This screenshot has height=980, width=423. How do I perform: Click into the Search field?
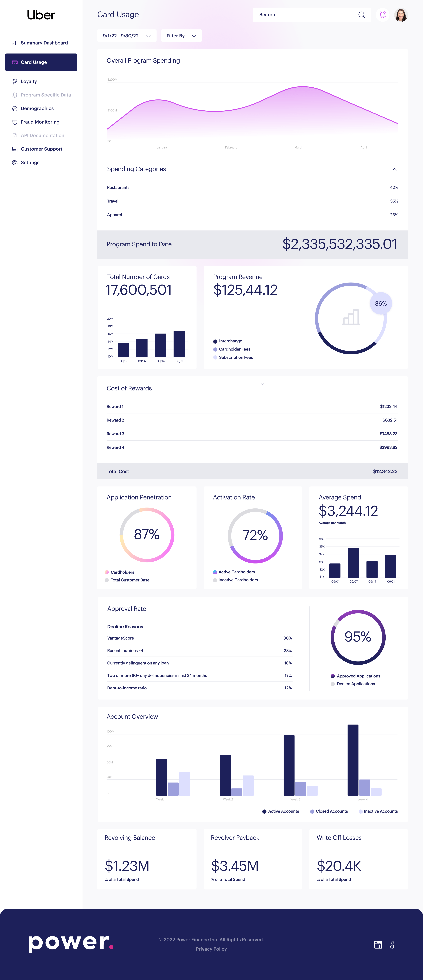pyautogui.click(x=312, y=15)
